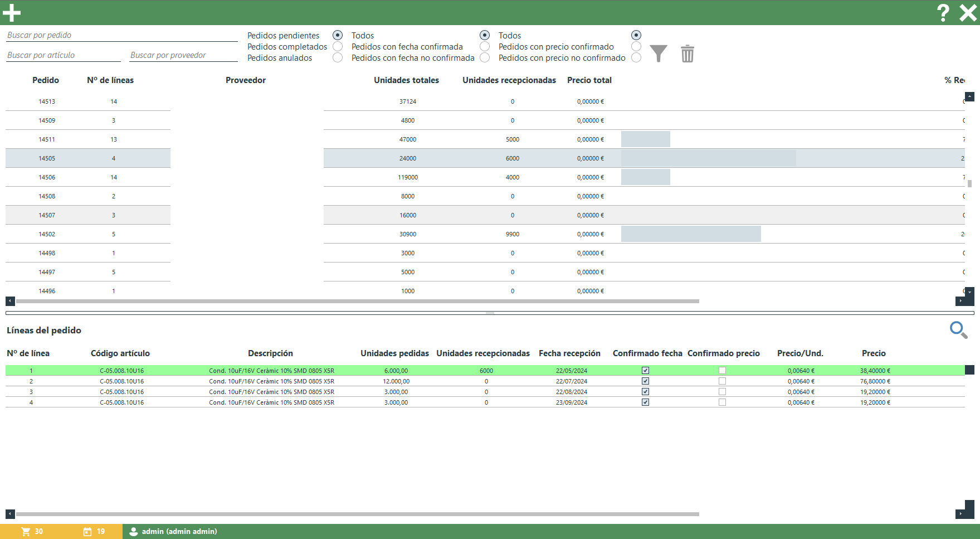Select order line 3 dated 22/08/2024
The height and width of the screenshot is (539, 980).
click(x=571, y=392)
